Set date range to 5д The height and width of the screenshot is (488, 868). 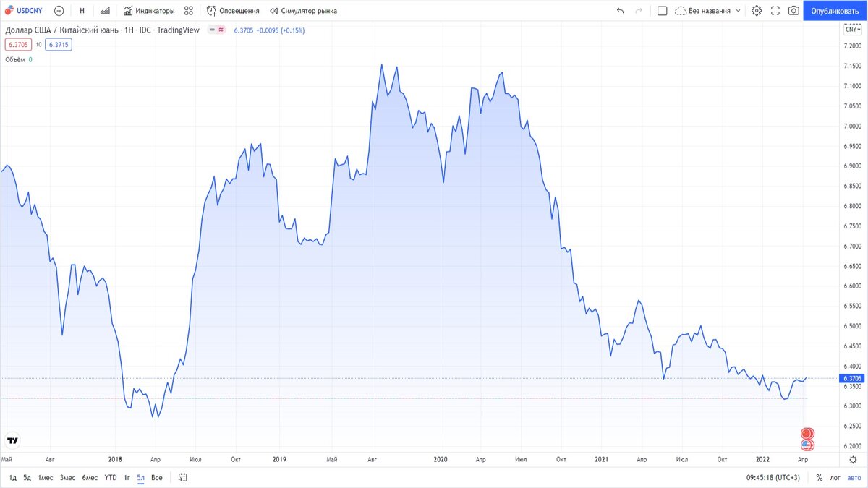coord(27,477)
